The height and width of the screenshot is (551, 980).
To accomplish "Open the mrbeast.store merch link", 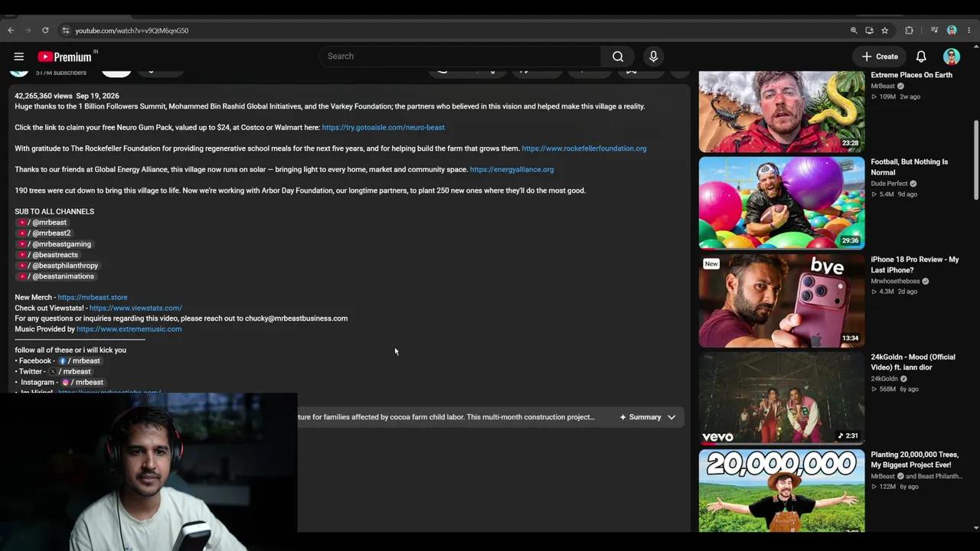I will pyautogui.click(x=93, y=298).
